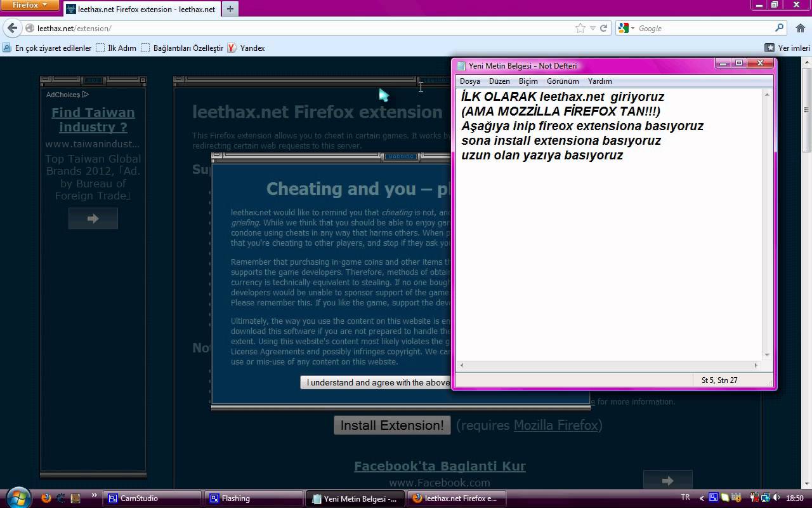Go back with the browser back arrow
Screen dimensions: 812x508
tap(12, 28)
